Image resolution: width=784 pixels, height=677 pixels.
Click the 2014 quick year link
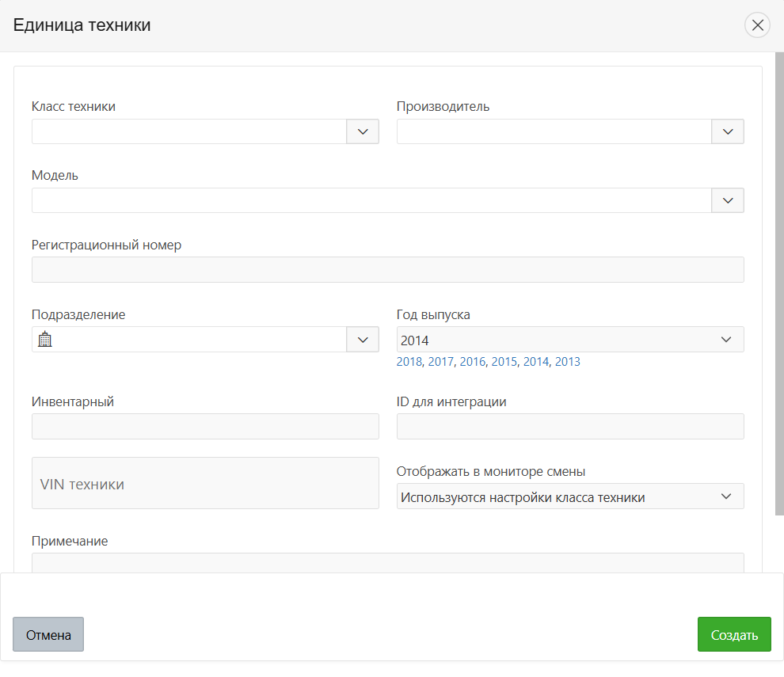point(535,362)
